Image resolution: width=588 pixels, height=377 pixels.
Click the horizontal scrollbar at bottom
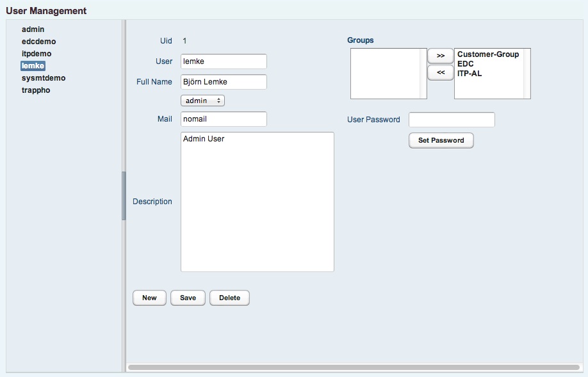point(354,367)
